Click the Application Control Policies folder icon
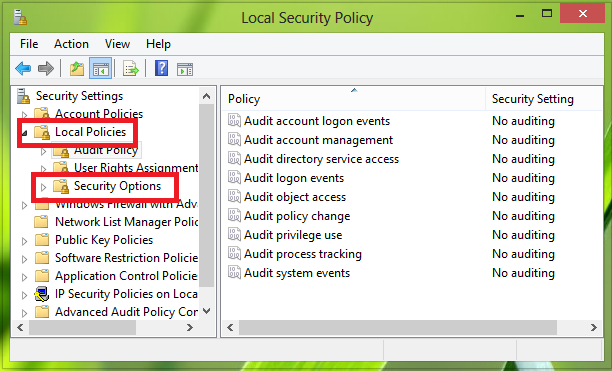This screenshot has width=612, height=371. point(41,276)
